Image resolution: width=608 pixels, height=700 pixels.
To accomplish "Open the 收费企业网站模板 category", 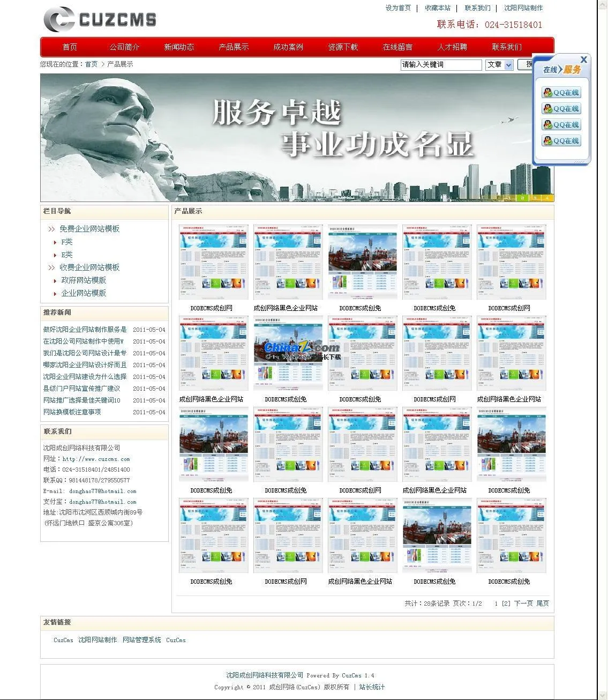I will (x=89, y=267).
